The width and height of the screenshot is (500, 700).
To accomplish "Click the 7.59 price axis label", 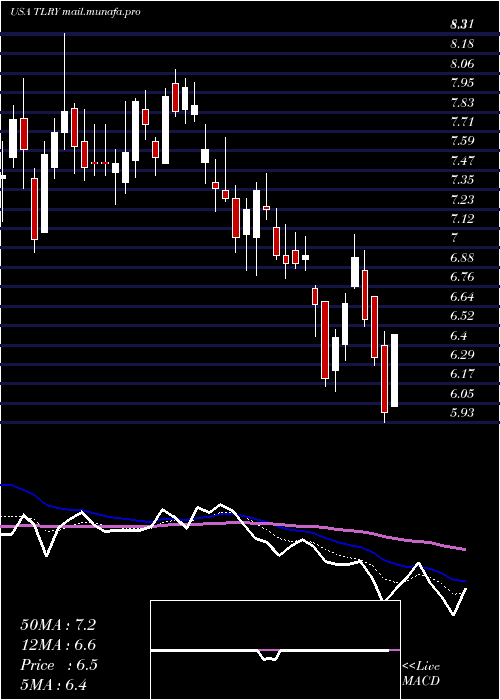I will click(462, 141).
